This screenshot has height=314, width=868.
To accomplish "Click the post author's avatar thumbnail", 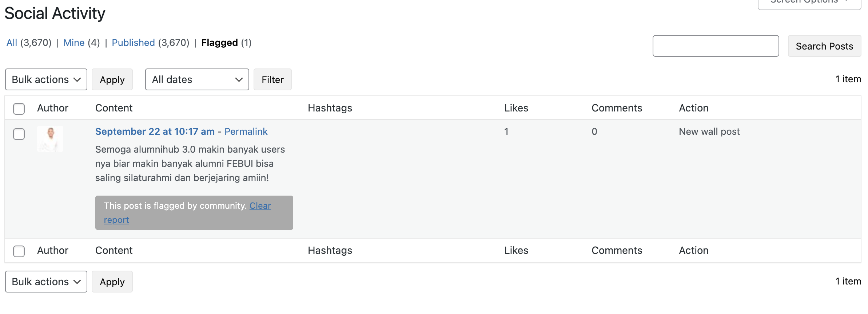I will pyautogui.click(x=50, y=139).
